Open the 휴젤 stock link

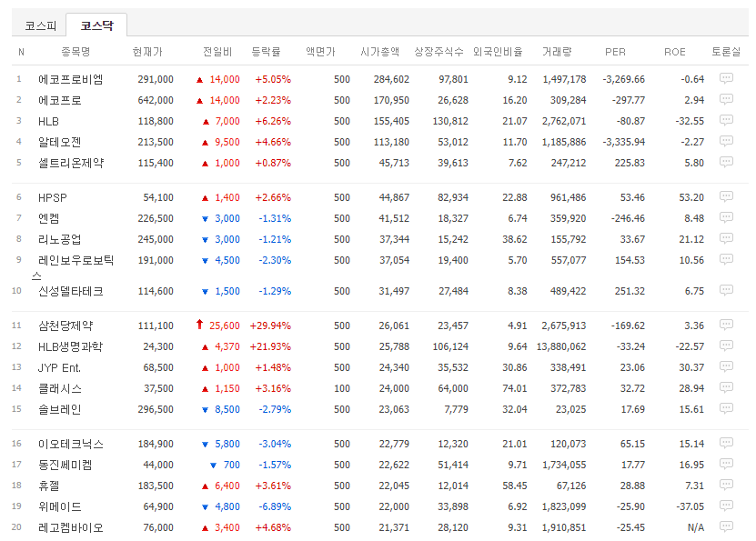[49, 486]
